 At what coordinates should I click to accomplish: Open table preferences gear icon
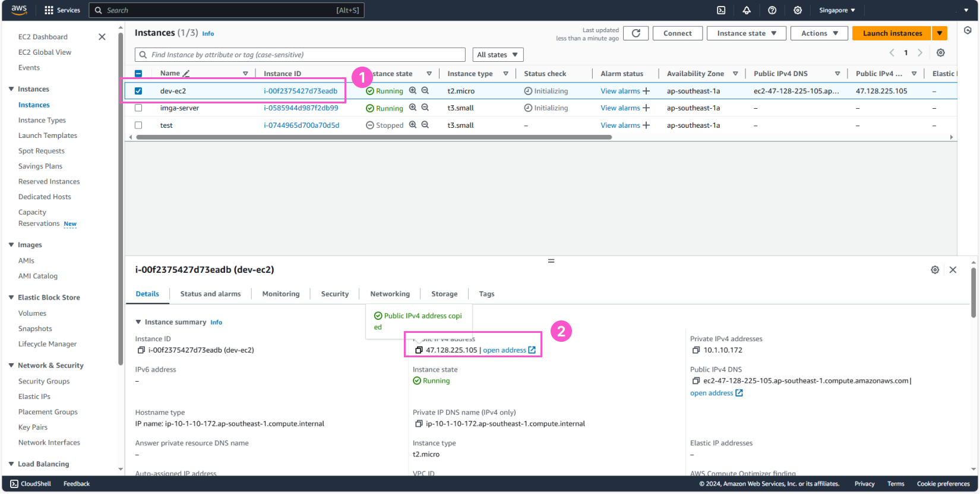[941, 53]
